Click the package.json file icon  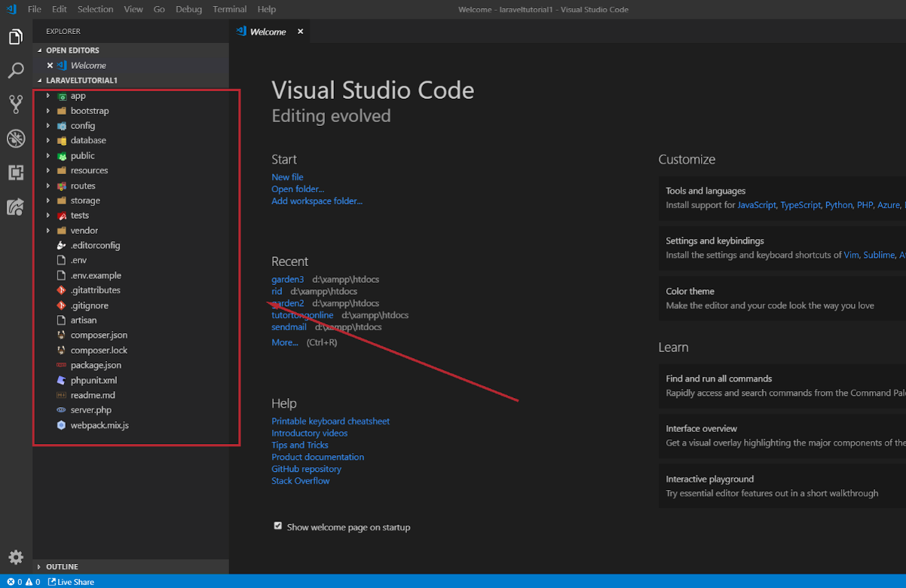[x=62, y=366]
